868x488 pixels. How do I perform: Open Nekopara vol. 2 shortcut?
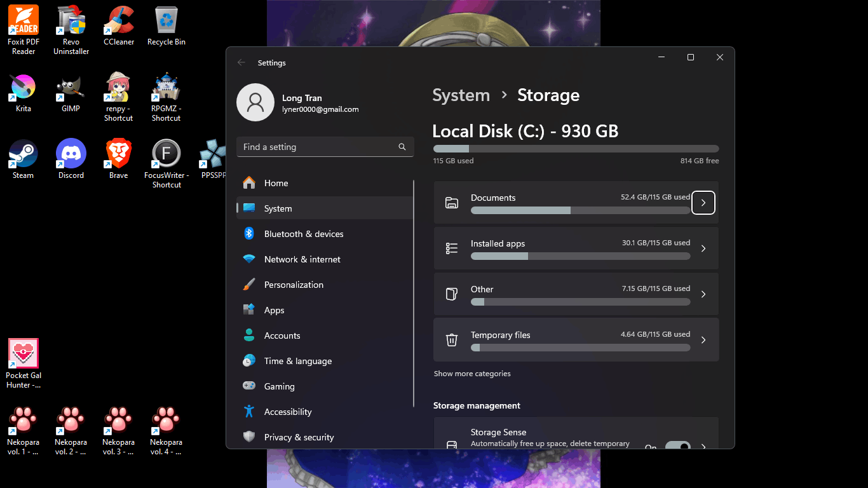[71, 431]
